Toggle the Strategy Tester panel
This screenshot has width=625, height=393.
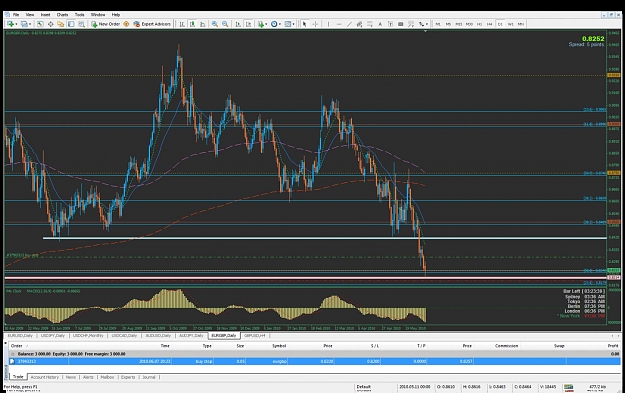[81, 24]
